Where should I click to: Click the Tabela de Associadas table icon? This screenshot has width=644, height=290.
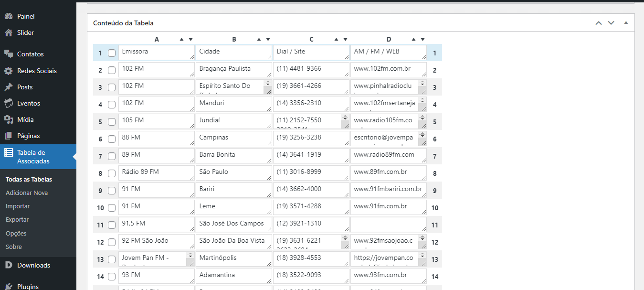click(x=8, y=153)
